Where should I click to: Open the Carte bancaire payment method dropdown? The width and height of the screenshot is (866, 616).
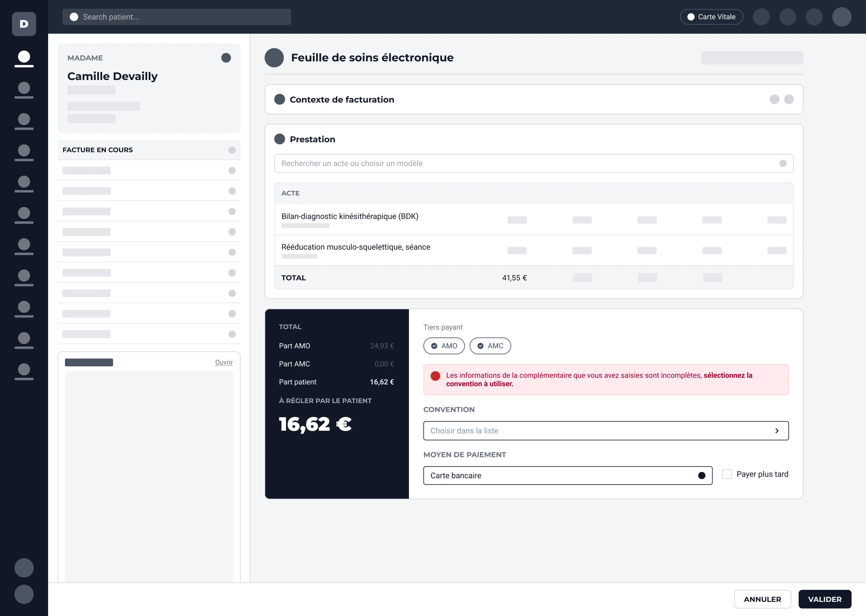pos(568,476)
